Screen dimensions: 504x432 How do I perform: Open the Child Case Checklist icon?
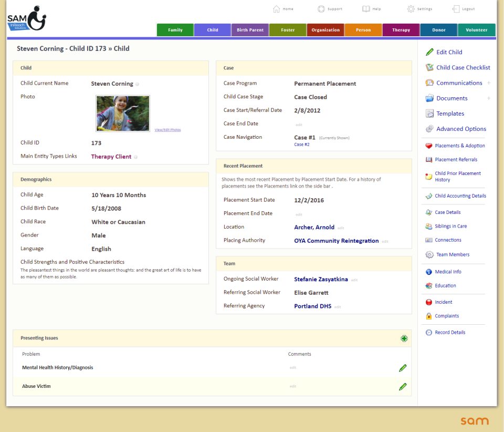[x=429, y=68]
